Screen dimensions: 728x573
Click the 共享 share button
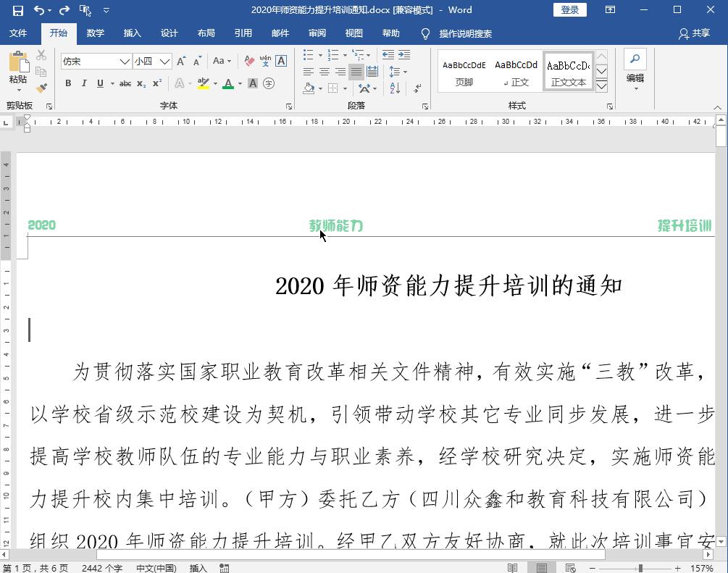point(694,33)
